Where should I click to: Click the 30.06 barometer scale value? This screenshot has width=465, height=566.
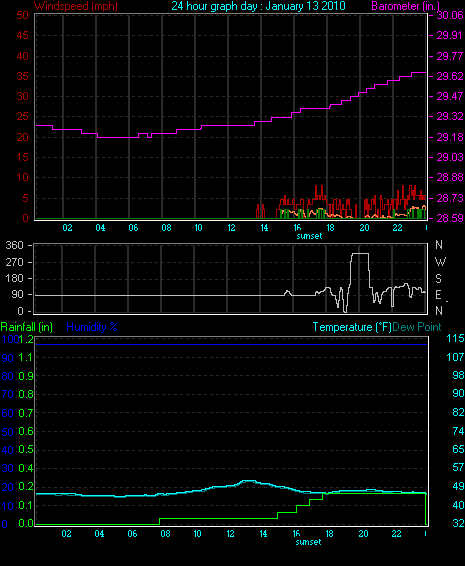pos(450,15)
